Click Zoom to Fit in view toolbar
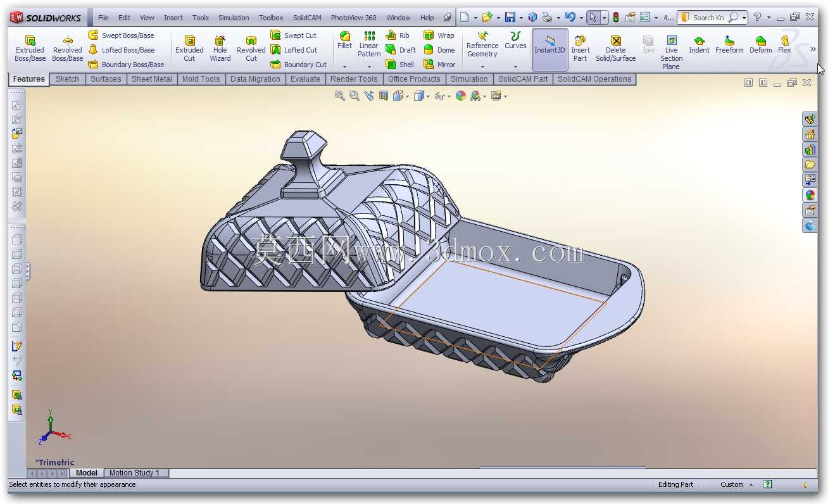Image resolution: width=835 pixels, height=504 pixels. click(x=340, y=96)
